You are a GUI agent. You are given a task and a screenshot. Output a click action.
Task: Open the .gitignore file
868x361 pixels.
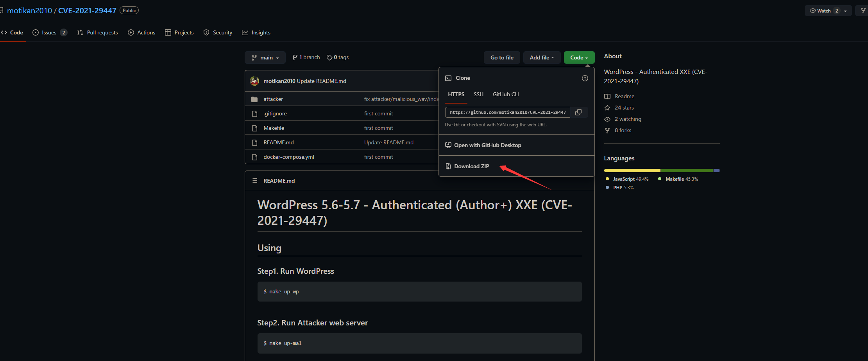(x=275, y=114)
